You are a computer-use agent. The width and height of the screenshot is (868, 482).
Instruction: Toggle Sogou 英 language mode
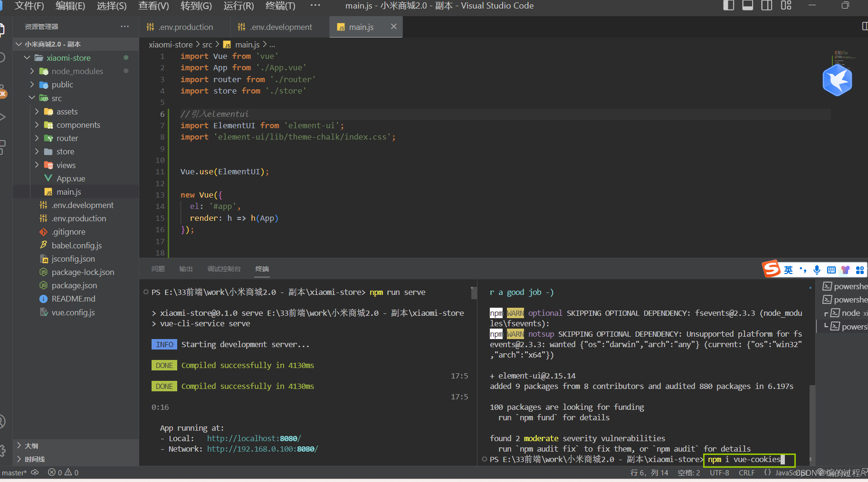[x=788, y=270]
